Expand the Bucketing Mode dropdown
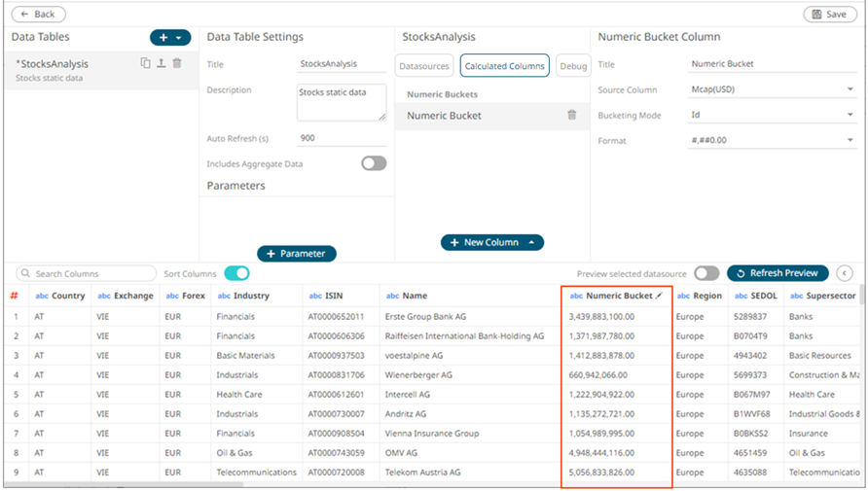This screenshot has width=868, height=491. [771, 115]
